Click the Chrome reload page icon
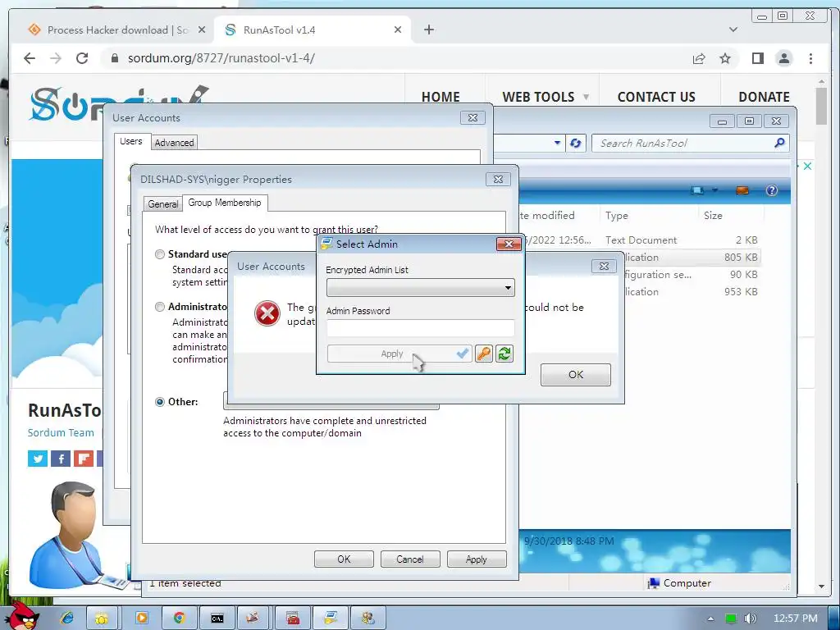This screenshot has height=630, width=840. [x=82, y=58]
